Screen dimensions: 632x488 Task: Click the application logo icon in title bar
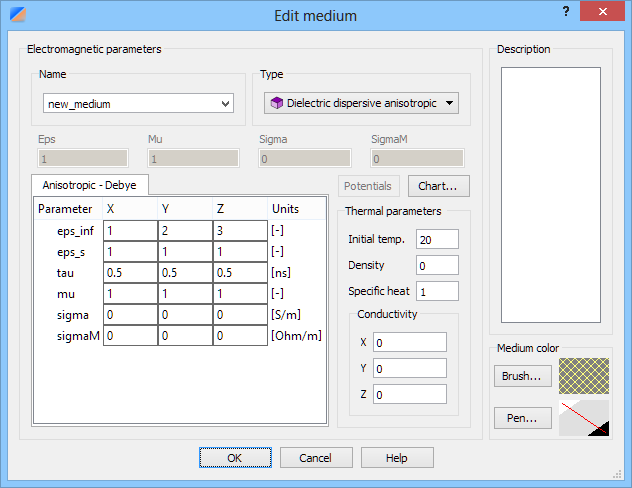pyautogui.click(x=18, y=15)
